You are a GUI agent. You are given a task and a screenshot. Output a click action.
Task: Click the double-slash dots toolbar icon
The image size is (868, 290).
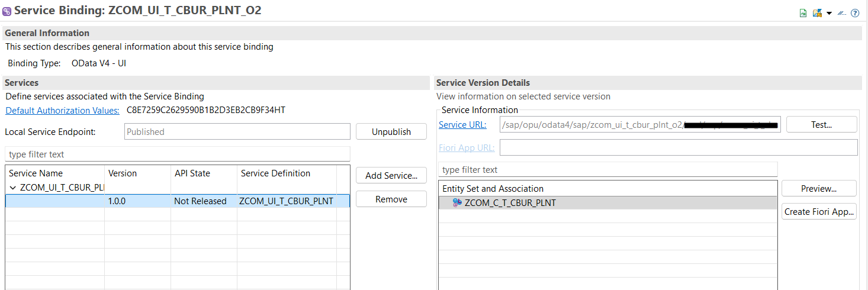(x=841, y=13)
